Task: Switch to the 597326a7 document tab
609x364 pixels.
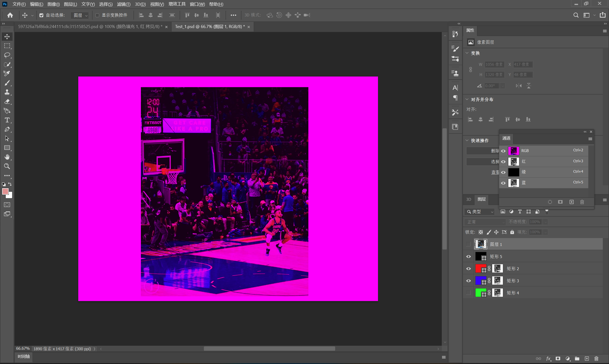Action: pyautogui.click(x=90, y=26)
